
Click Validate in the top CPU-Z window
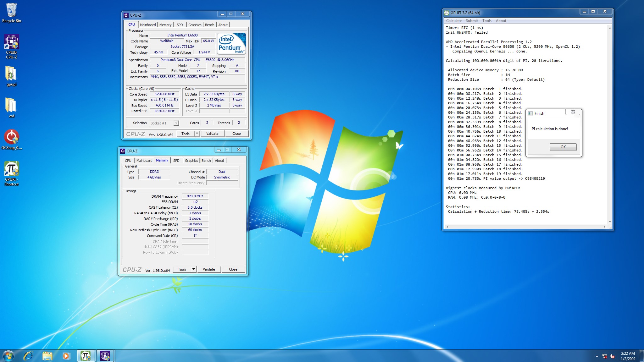pos(212,134)
